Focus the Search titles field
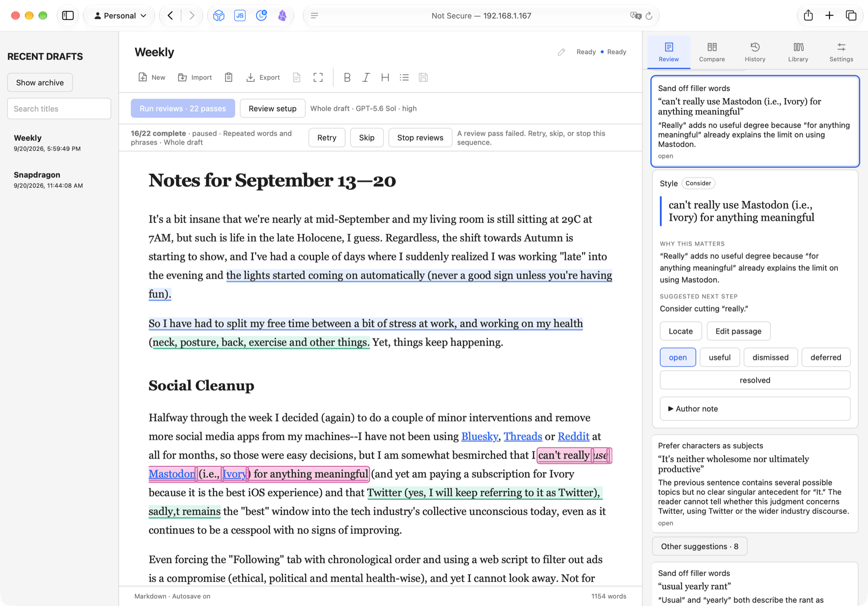The width and height of the screenshot is (868, 606). point(59,109)
